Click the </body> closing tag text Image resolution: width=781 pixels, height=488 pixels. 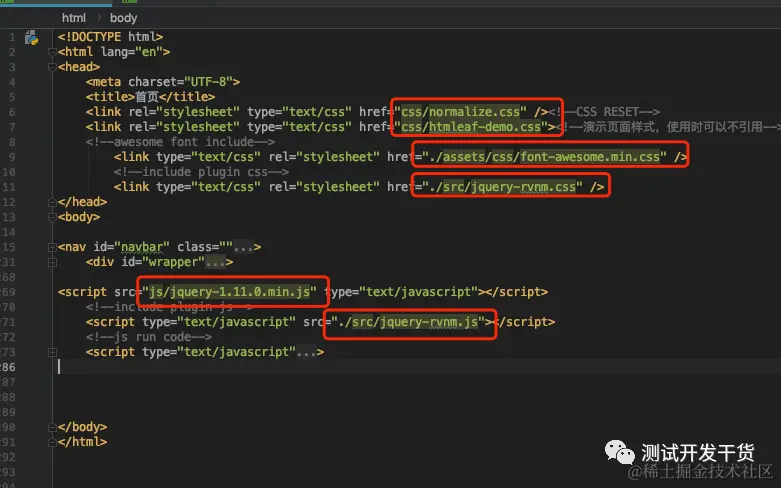pos(82,427)
